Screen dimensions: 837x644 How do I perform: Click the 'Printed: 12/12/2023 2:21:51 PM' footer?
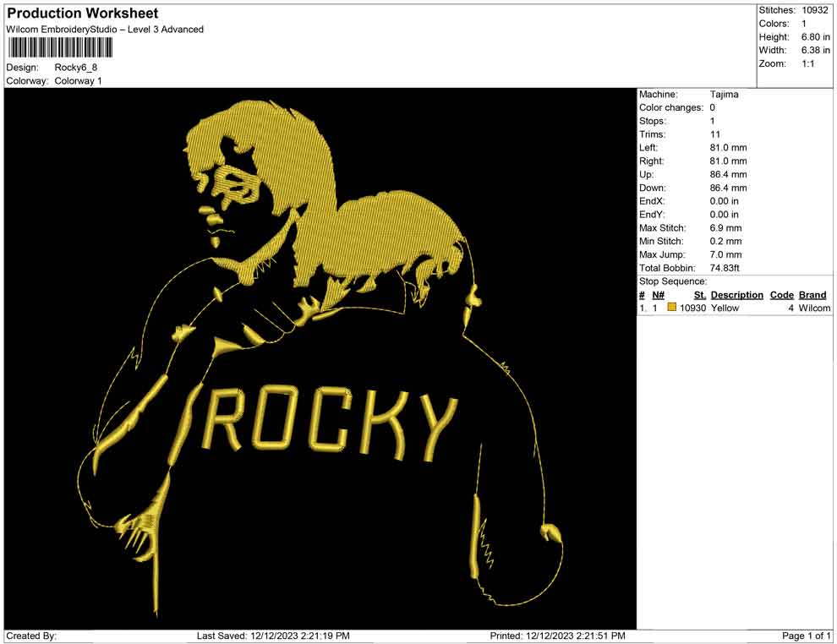coord(557,636)
